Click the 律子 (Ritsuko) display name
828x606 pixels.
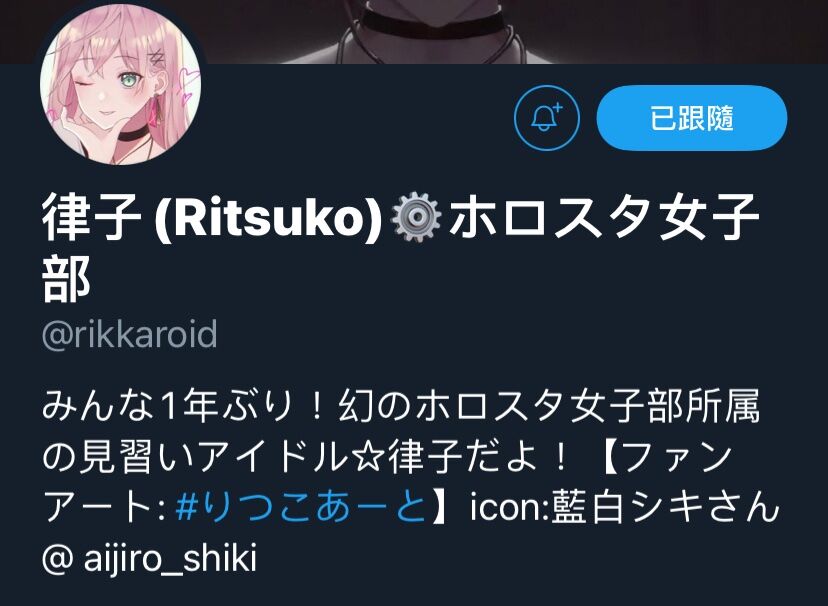pyautogui.click(x=212, y=217)
